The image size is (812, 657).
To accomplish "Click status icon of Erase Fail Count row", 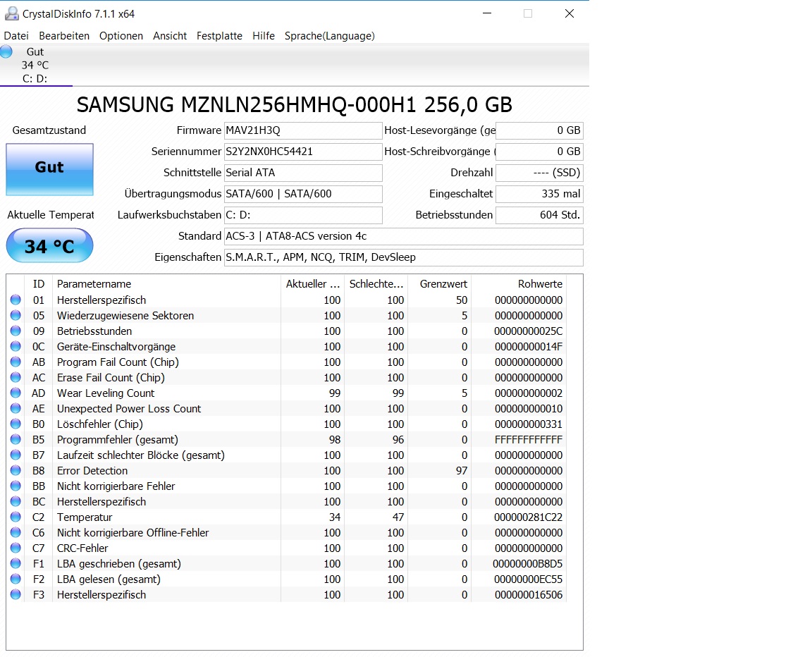I will tap(16, 377).
